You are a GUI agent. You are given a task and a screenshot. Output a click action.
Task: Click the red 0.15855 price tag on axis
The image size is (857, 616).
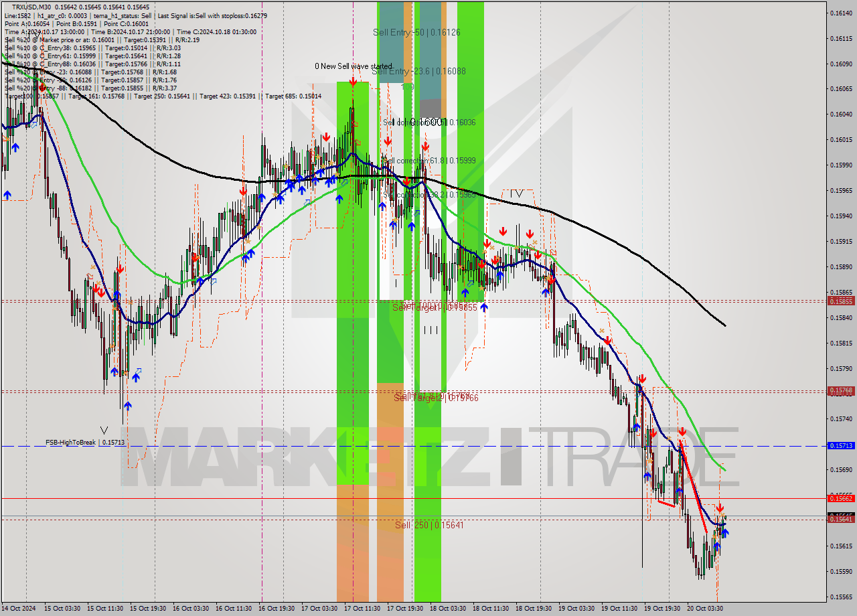tap(841, 301)
